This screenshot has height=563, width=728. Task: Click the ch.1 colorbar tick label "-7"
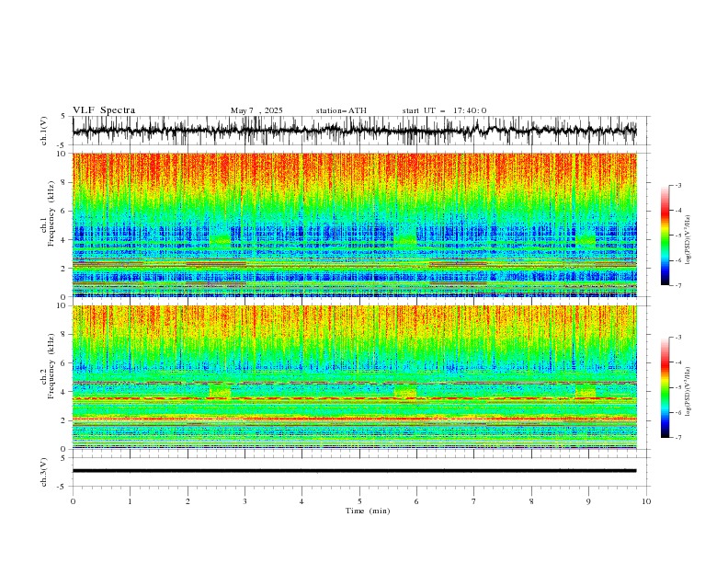(678, 285)
